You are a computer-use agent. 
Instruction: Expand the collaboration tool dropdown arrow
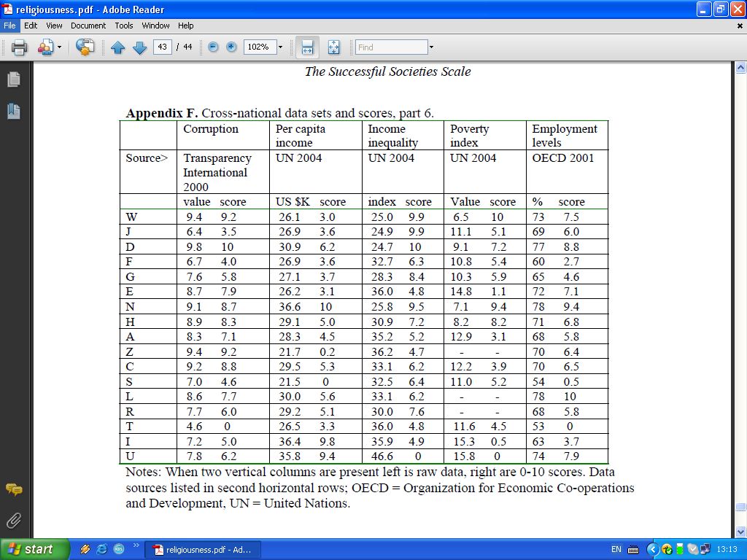[59, 47]
